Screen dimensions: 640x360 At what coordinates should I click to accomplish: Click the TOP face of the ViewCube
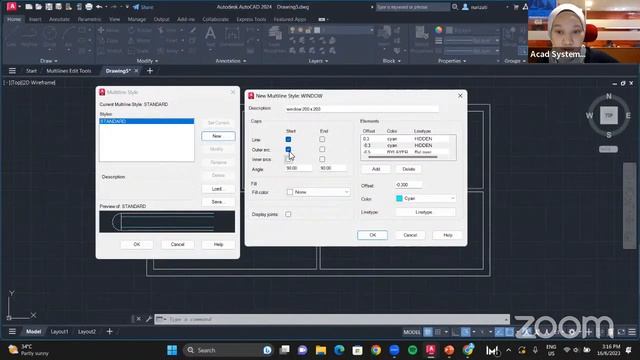point(609,116)
